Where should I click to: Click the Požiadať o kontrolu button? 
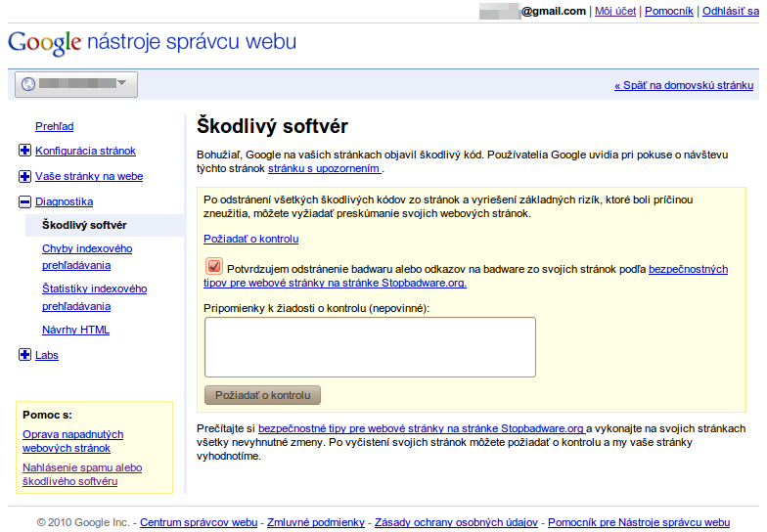(262, 395)
